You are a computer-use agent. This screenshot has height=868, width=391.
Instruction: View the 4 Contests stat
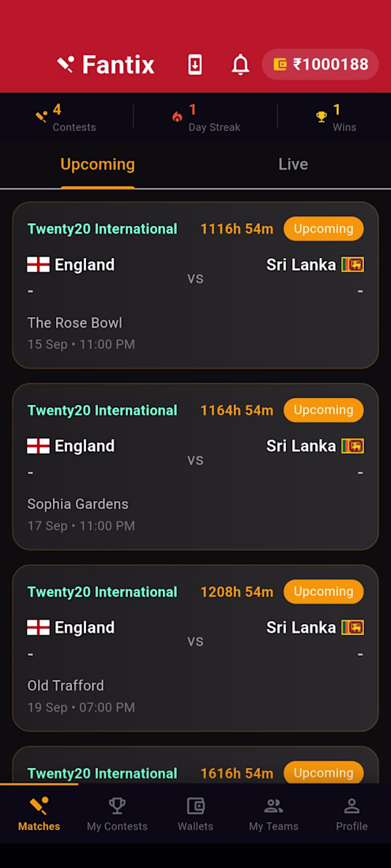66,118
